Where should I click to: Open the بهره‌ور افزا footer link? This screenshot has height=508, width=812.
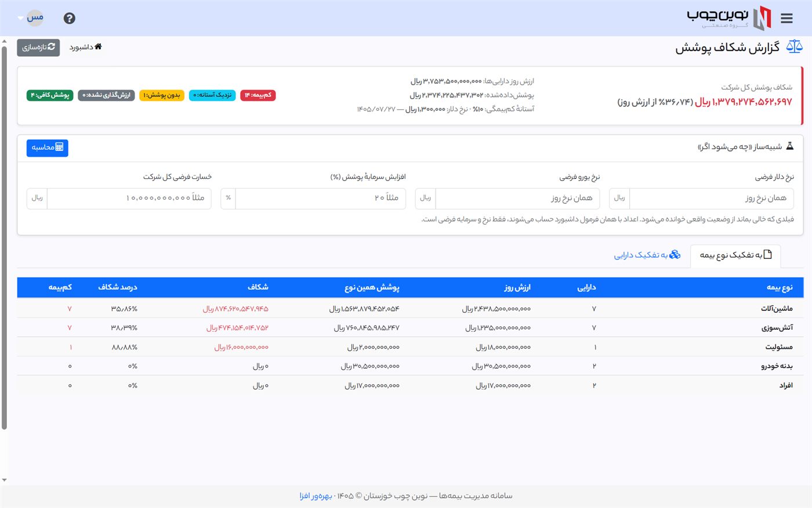tap(316, 496)
